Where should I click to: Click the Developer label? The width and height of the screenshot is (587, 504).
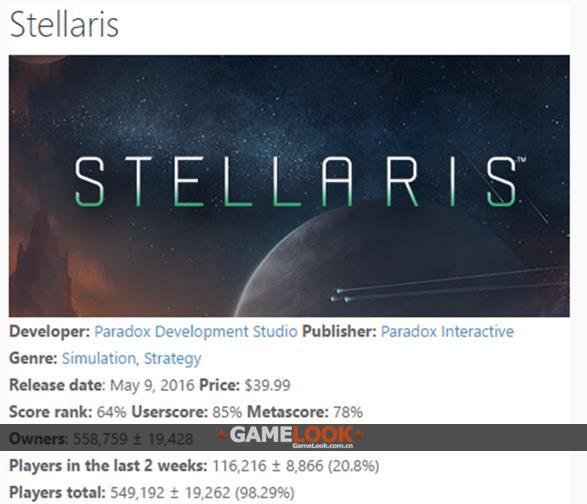coord(49,332)
